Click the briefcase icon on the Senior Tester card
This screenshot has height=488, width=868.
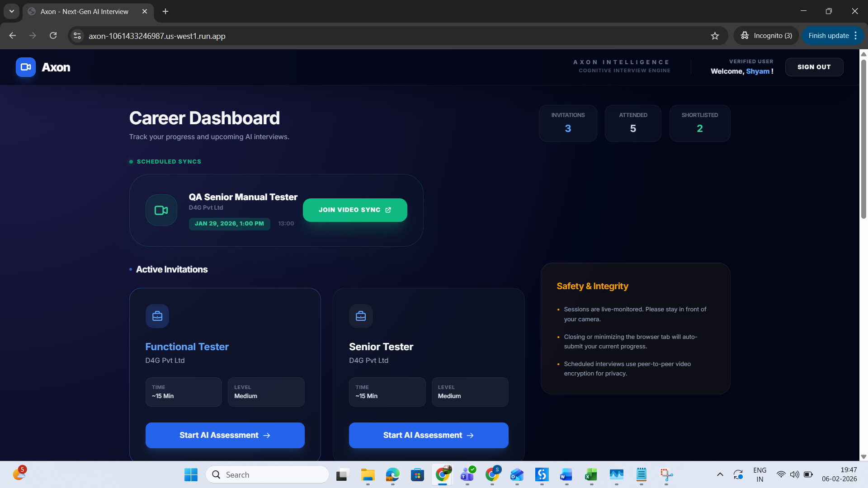click(361, 316)
